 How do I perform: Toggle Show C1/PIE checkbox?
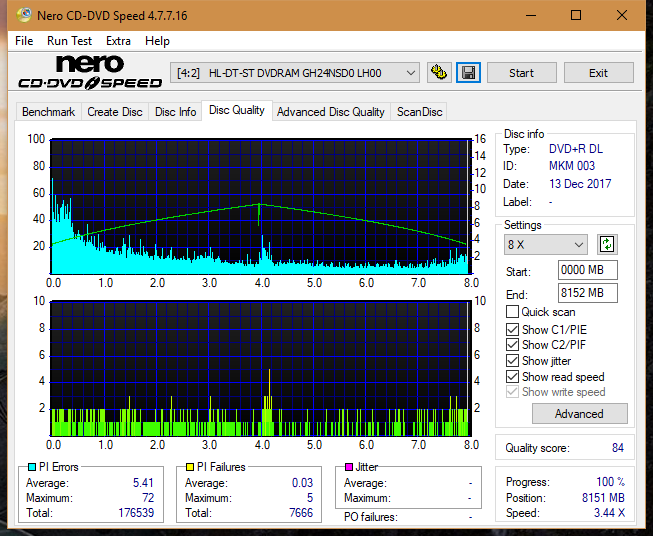512,329
